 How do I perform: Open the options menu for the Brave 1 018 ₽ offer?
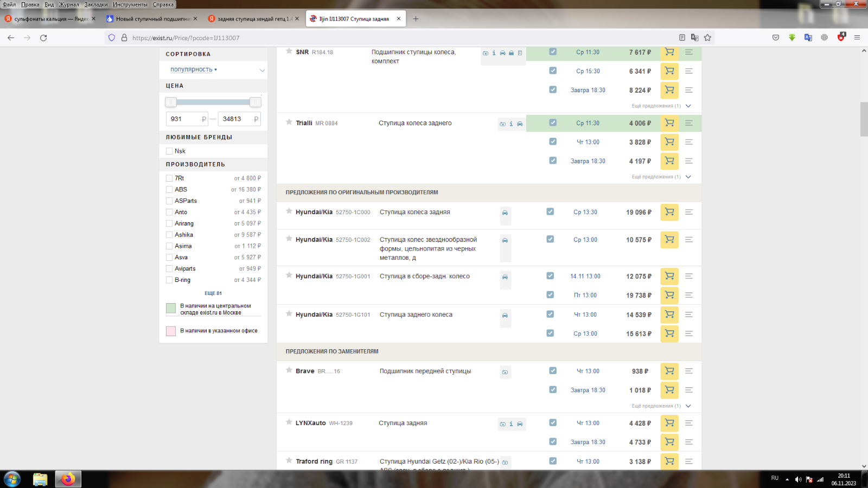[689, 390]
